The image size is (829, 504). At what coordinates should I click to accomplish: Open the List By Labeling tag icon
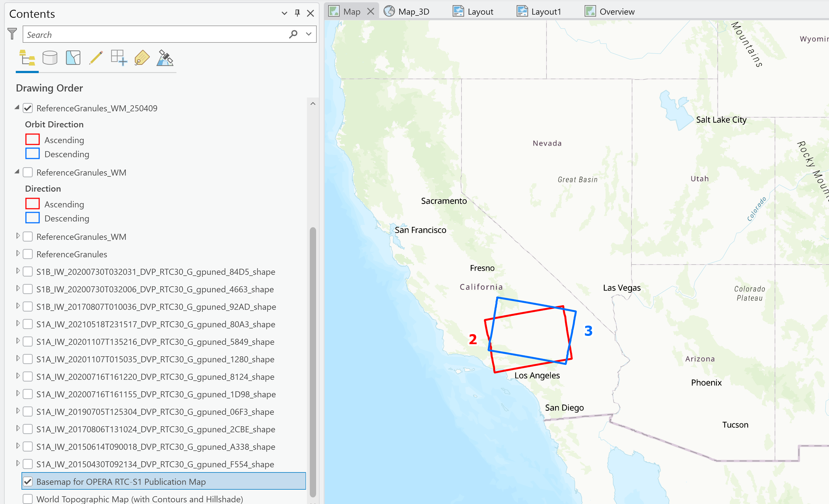pyautogui.click(x=141, y=58)
